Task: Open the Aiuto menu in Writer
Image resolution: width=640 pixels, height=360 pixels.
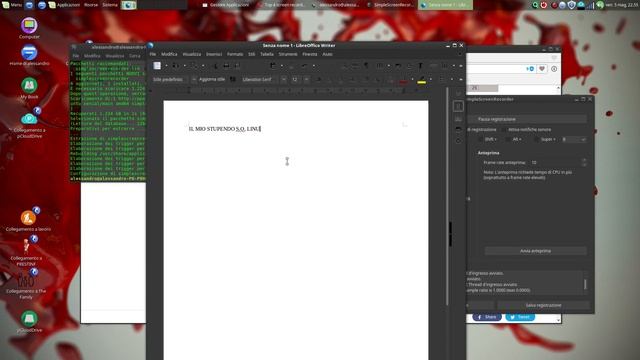Action: point(327,54)
